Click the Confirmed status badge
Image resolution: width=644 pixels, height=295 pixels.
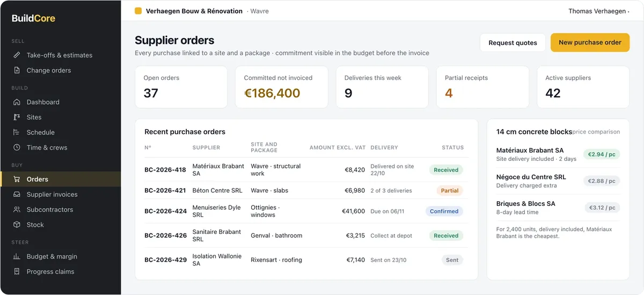tap(444, 211)
